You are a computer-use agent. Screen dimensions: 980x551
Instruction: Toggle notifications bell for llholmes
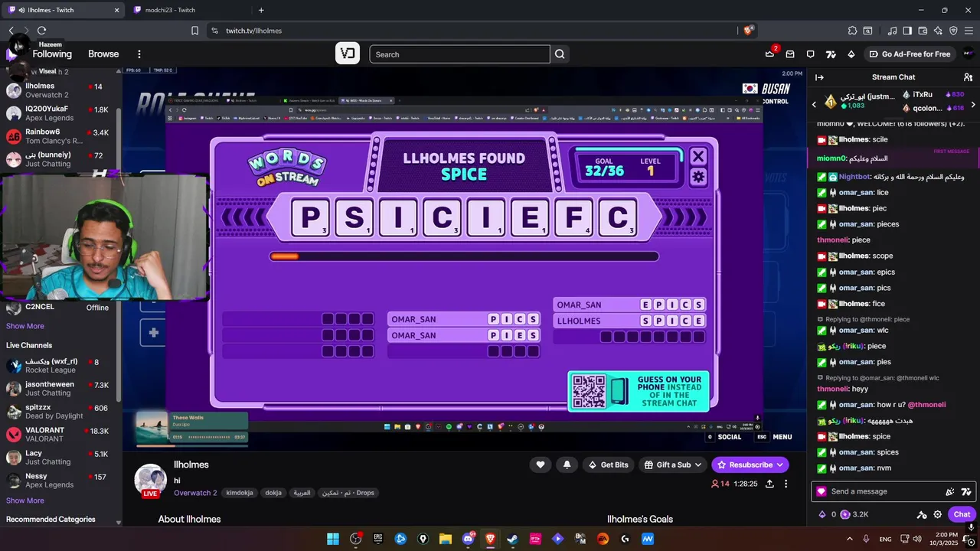[567, 465]
